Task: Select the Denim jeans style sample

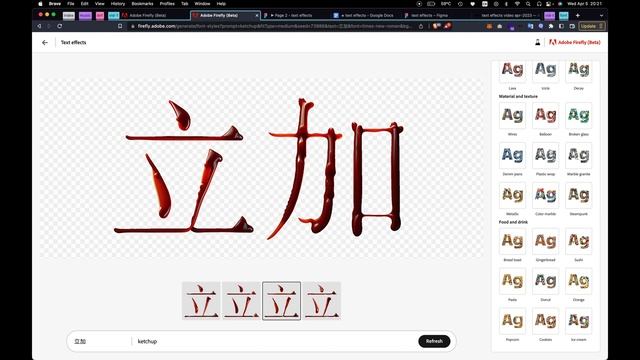Action: pyautogui.click(x=512, y=156)
